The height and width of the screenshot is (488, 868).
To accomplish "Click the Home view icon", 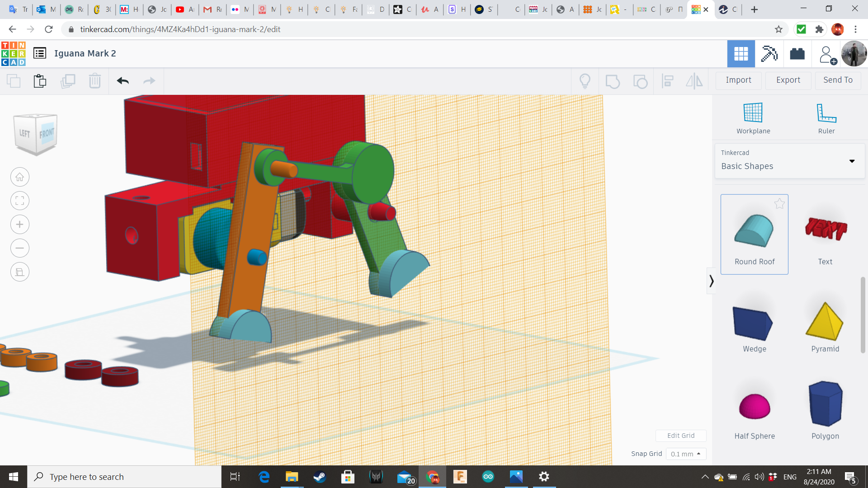I will [x=20, y=177].
